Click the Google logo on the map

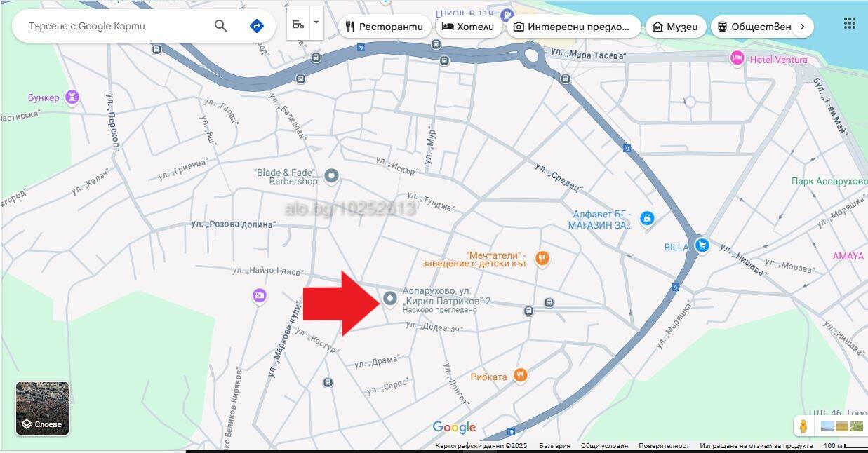click(x=454, y=427)
